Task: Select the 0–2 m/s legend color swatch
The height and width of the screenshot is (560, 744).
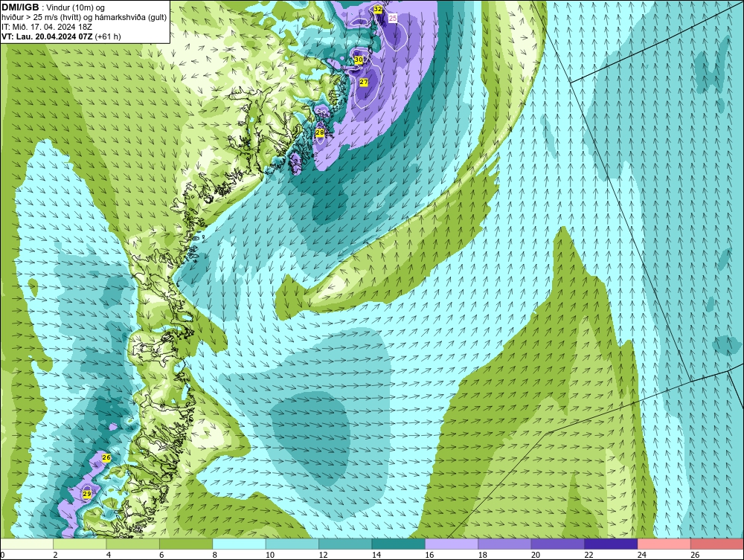Action: click(x=27, y=544)
